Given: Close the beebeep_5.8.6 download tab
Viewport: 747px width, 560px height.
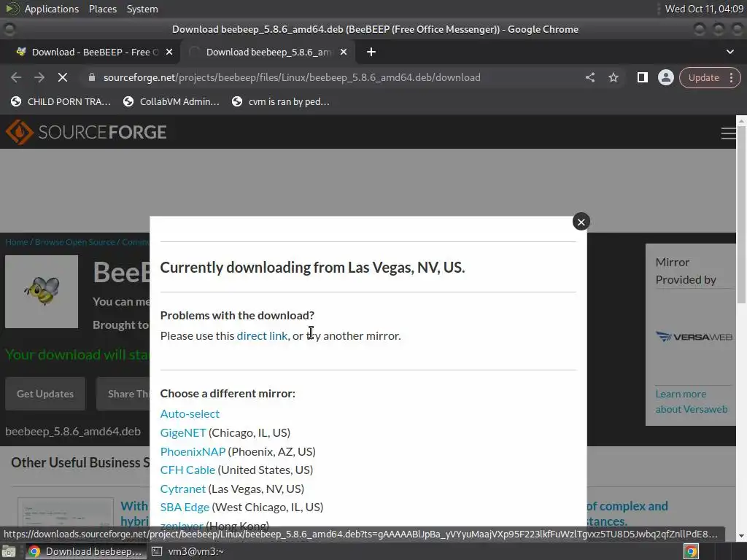Looking at the screenshot, I should tap(344, 52).
